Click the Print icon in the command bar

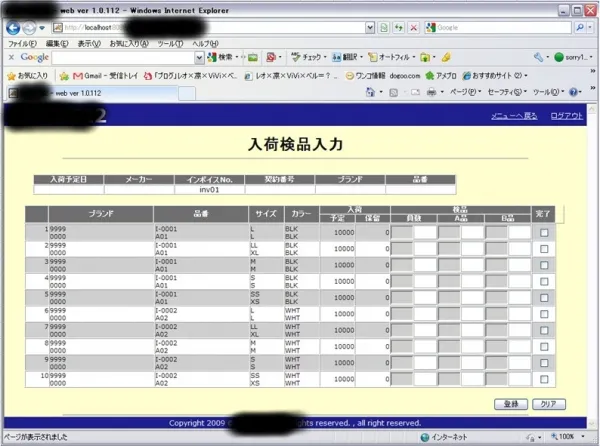[432, 92]
